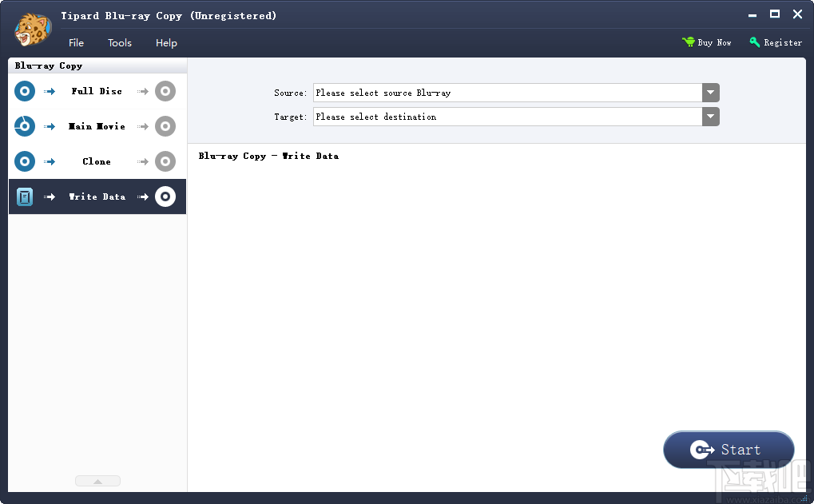Maximize the Tipard Blu-ray Copy window
The width and height of the screenshot is (814, 504).
click(775, 14)
